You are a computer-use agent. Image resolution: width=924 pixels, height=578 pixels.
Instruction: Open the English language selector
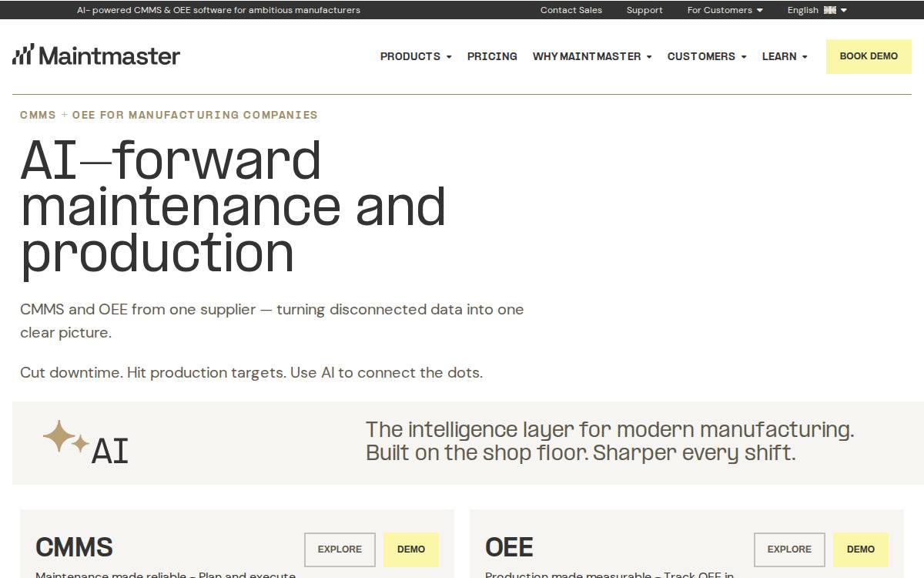(x=816, y=10)
